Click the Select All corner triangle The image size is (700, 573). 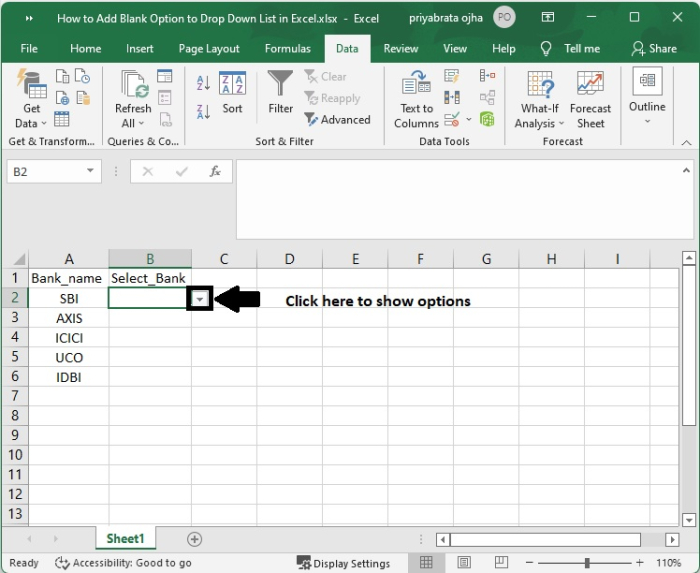click(18, 259)
